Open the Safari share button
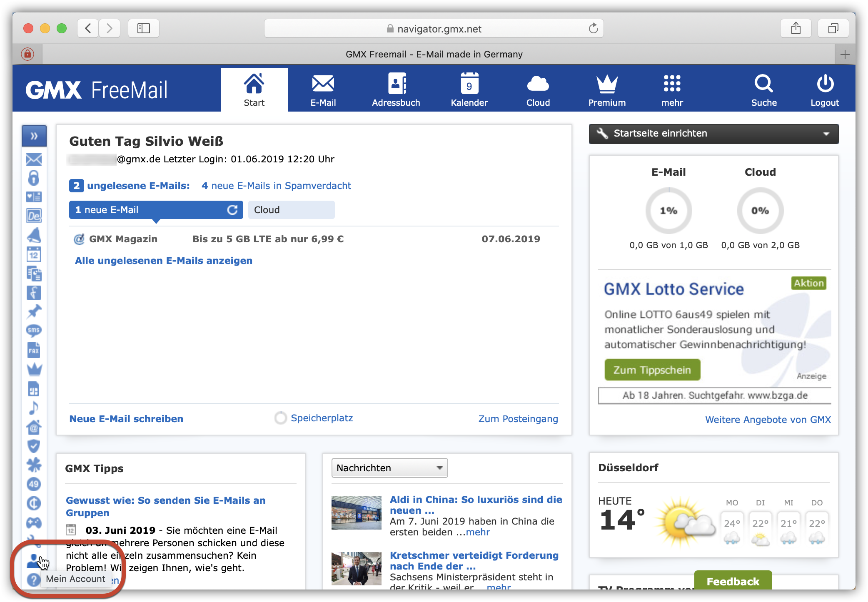Viewport: 868px width, 602px height. tap(796, 28)
